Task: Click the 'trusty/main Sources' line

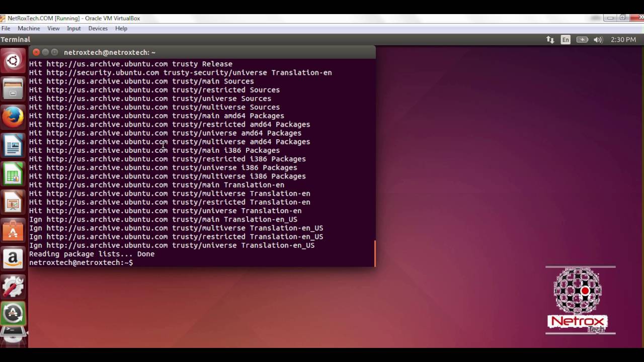Action: coord(141,81)
